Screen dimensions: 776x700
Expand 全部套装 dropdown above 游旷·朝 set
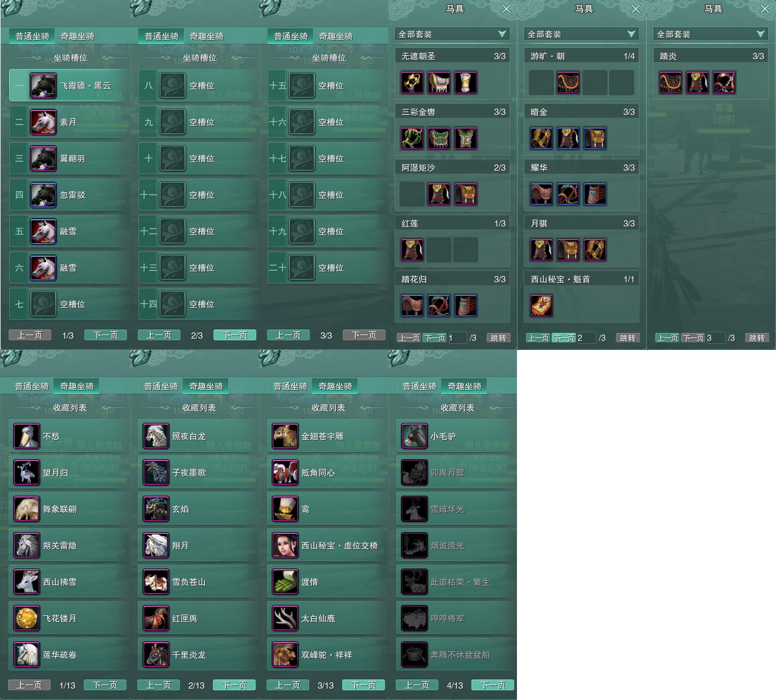point(581,34)
